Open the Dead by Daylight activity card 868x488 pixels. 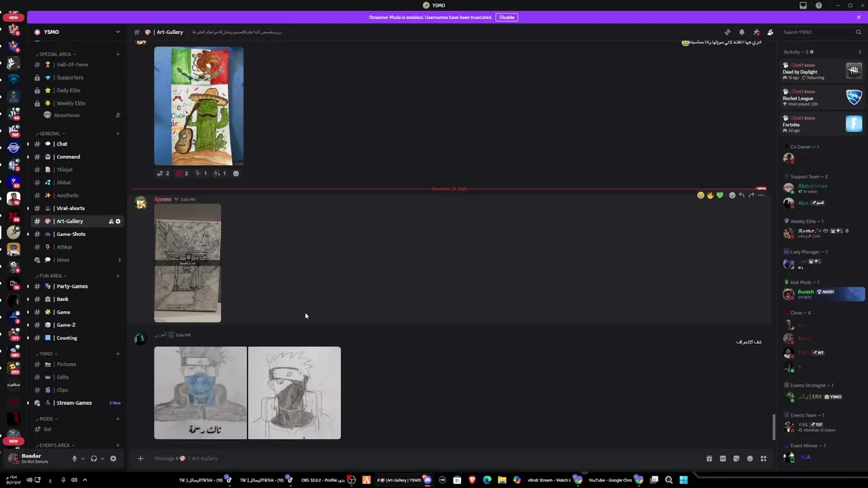pyautogui.click(x=822, y=70)
